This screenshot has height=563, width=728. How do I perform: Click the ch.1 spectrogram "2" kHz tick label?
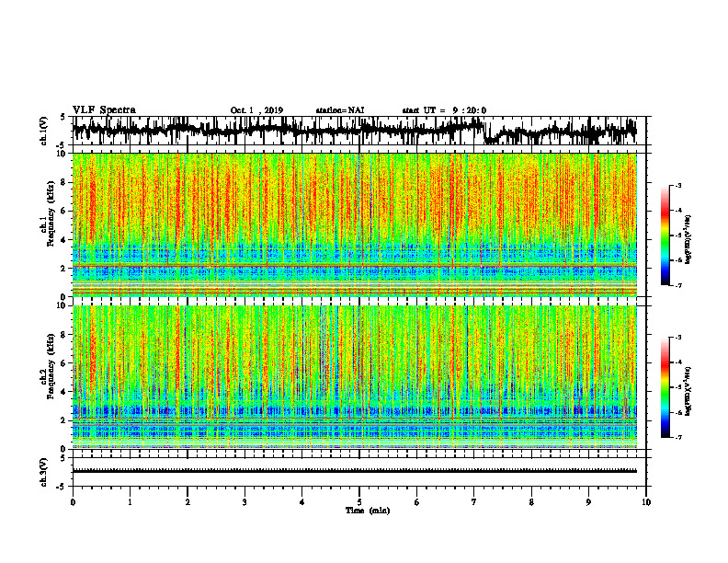[x=64, y=268]
